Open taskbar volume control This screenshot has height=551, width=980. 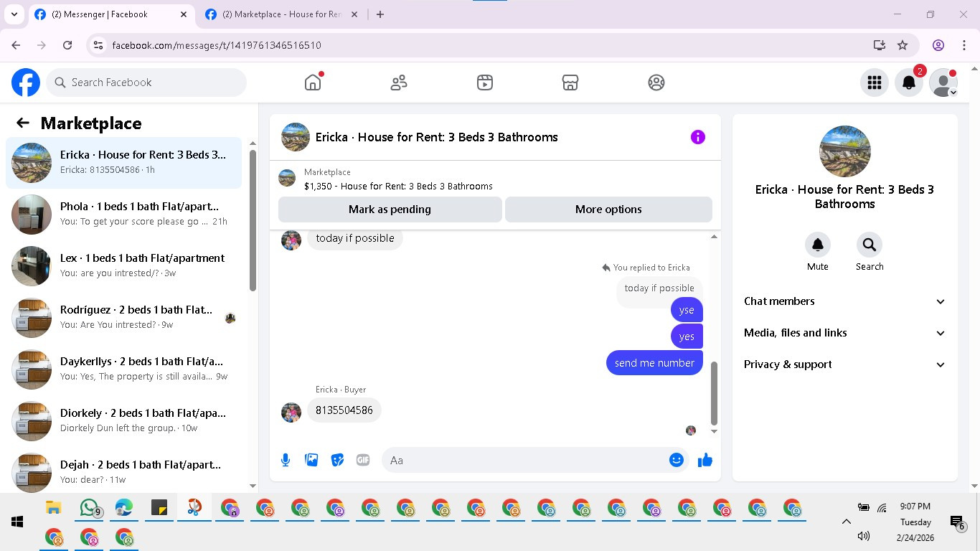(x=864, y=536)
